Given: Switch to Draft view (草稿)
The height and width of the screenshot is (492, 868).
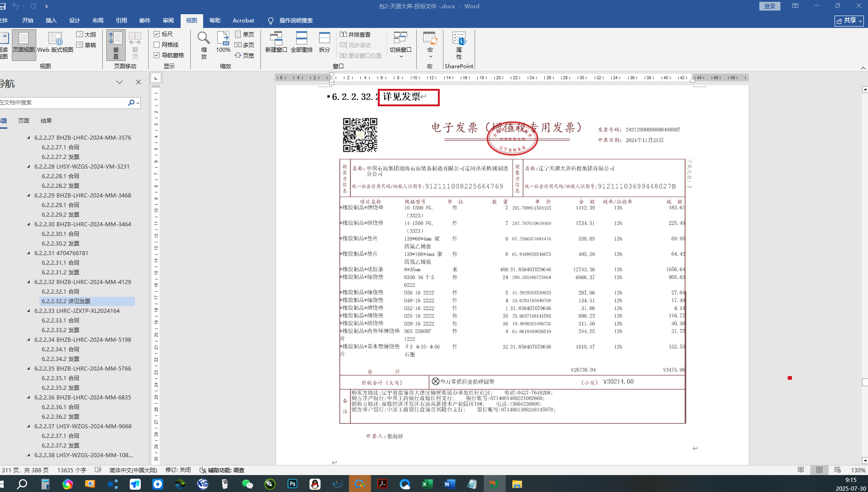Looking at the screenshot, I should [86, 45].
